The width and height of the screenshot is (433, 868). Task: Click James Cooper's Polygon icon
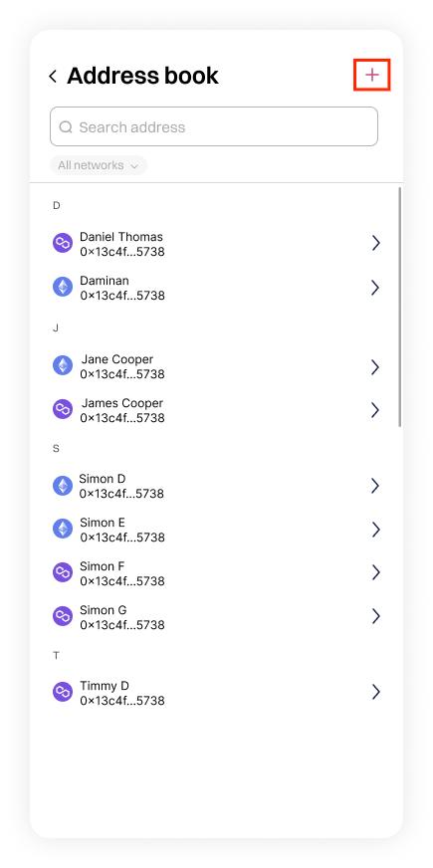pos(63,409)
